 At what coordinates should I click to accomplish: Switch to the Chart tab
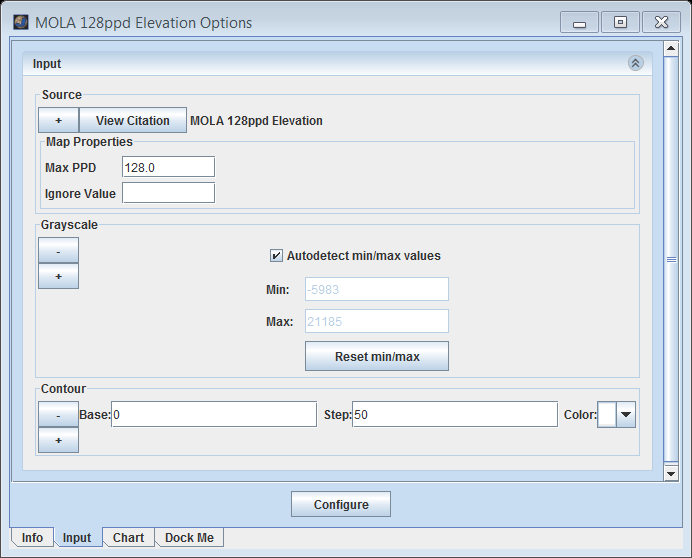pyautogui.click(x=128, y=537)
